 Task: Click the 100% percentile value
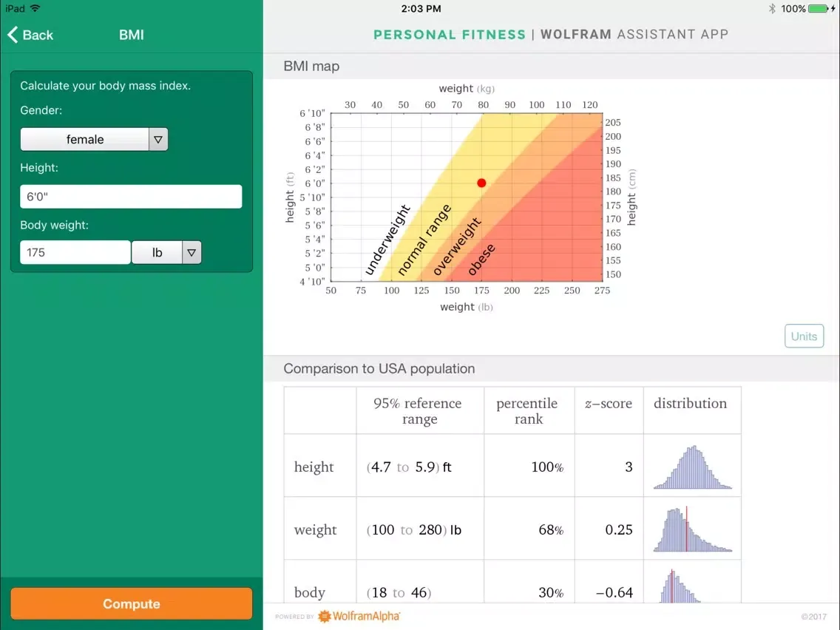coord(547,467)
